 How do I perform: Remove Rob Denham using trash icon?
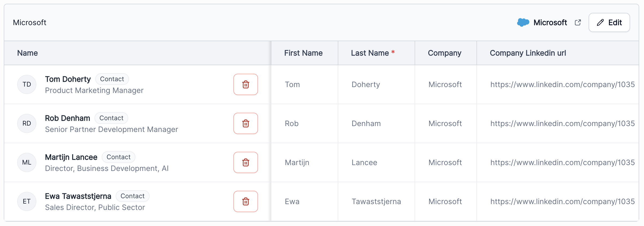click(245, 123)
